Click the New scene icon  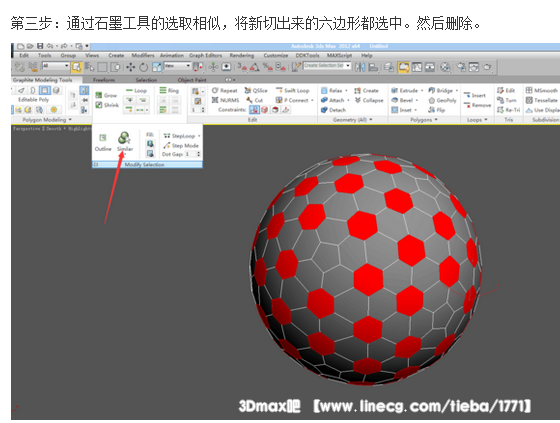click(21, 46)
